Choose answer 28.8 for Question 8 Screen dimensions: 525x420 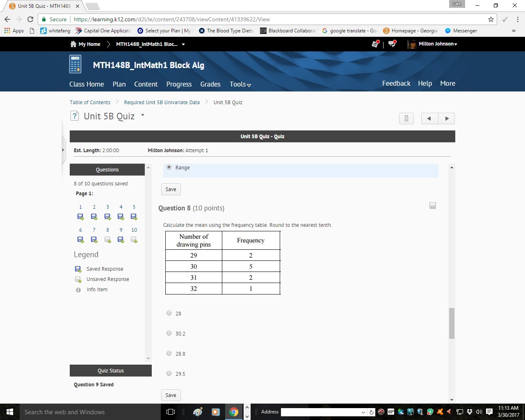coord(169,353)
